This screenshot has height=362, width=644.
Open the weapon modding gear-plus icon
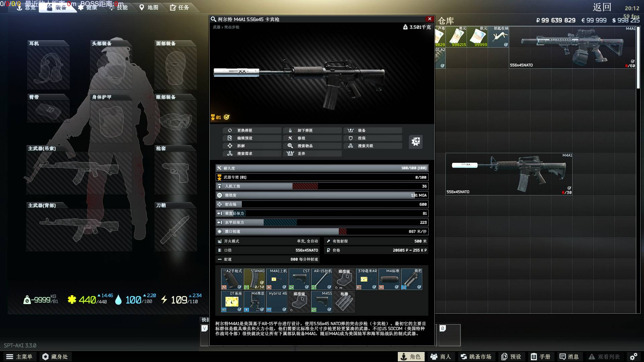pos(416,141)
